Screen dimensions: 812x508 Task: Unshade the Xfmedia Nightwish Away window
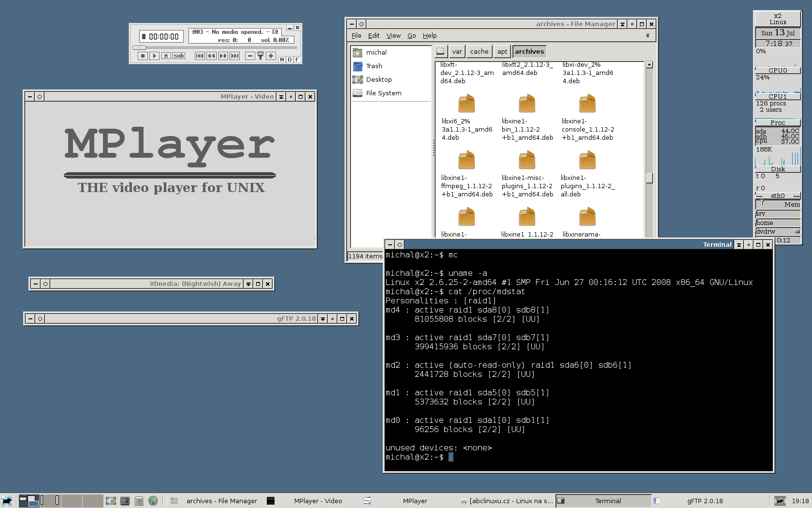click(248, 284)
